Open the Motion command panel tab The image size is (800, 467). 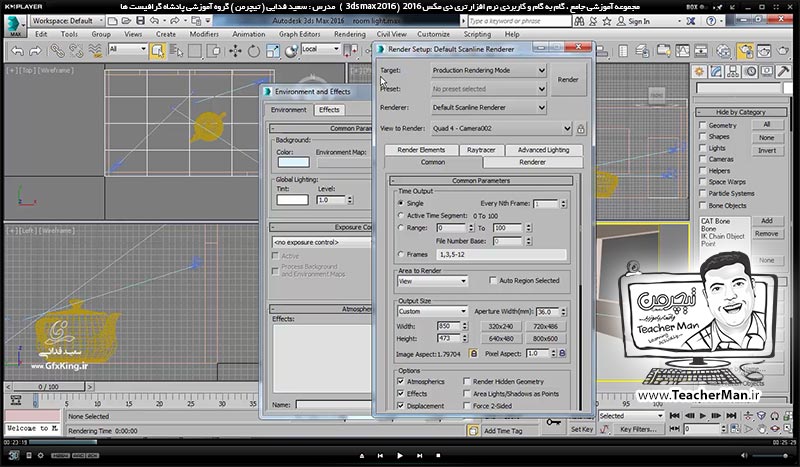750,72
